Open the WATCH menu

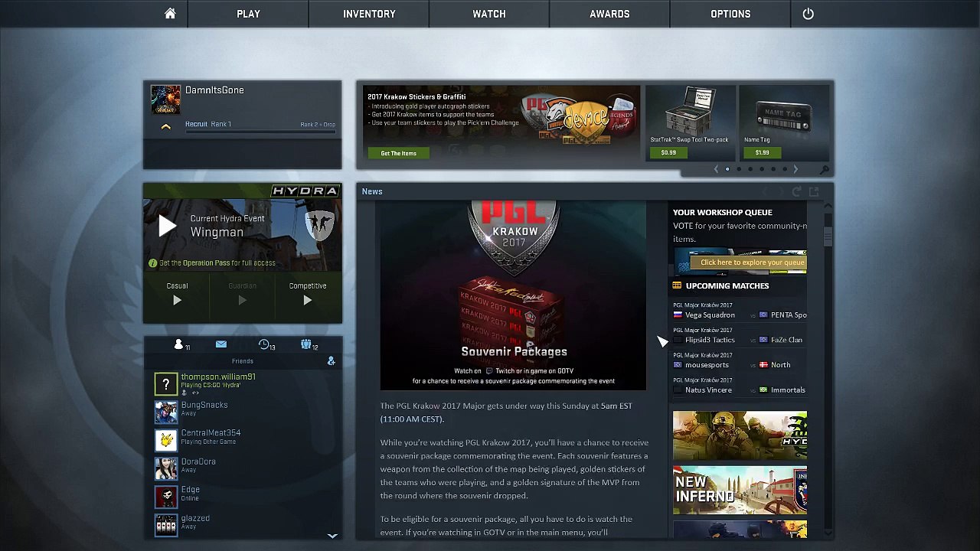tap(489, 14)
